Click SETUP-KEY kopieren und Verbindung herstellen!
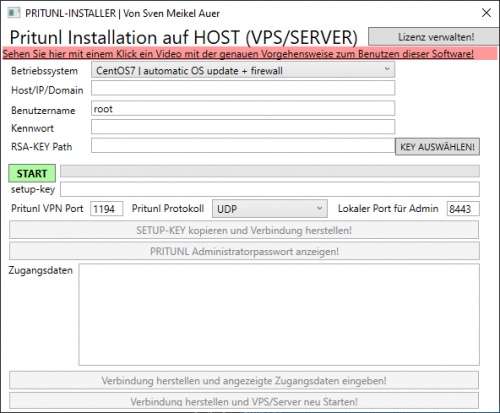Viewport: 500px width, 413px height. (244, 230)
